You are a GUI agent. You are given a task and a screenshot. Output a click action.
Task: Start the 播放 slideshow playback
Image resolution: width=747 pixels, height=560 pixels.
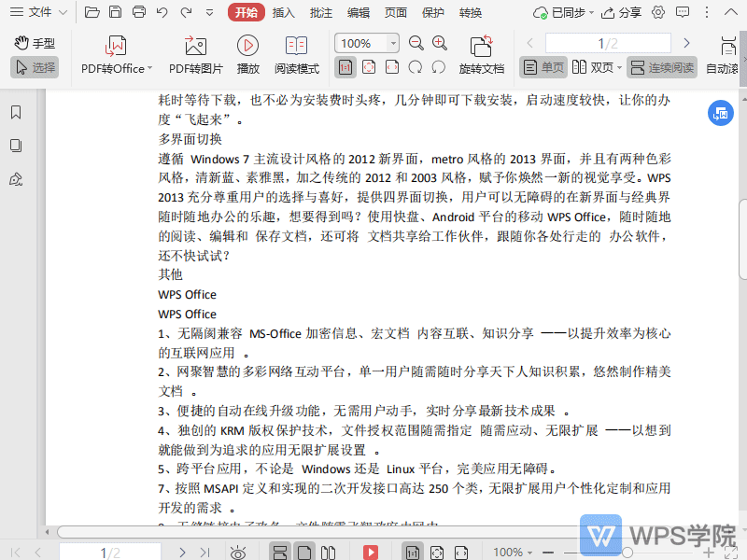tap(247, 51)
